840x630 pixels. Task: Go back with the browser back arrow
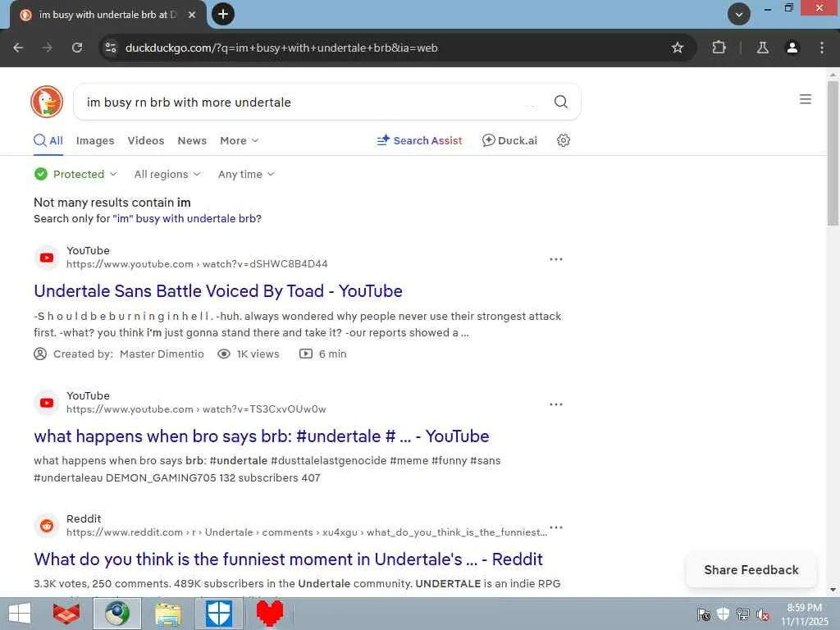(x=18, y=48)
